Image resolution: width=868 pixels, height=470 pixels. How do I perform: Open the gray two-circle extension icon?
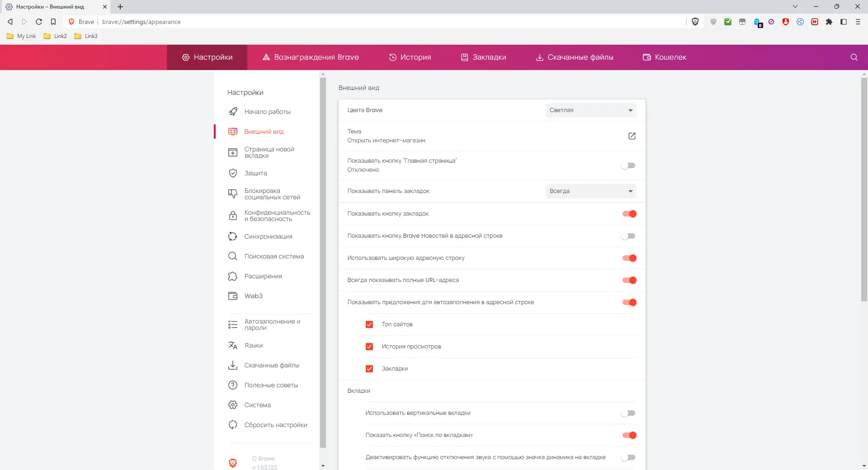click(742, 22)
